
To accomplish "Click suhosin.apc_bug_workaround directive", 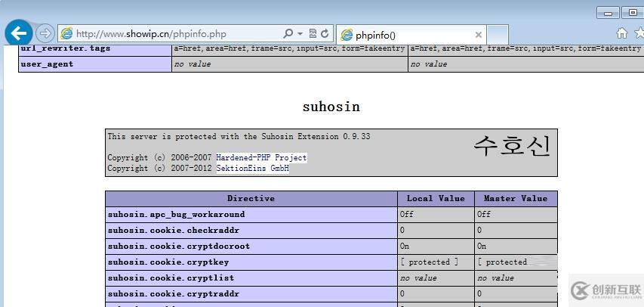I will 251,215.
